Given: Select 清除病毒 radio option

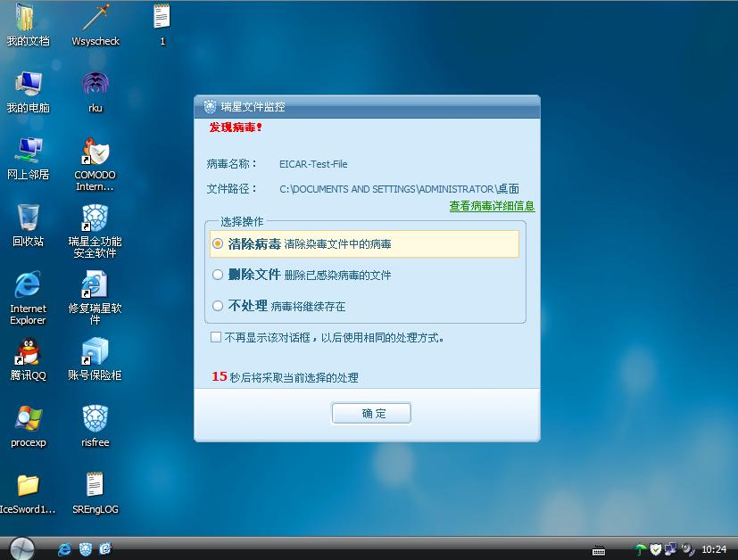Looking at the screenshot, I should coord(218,243).
